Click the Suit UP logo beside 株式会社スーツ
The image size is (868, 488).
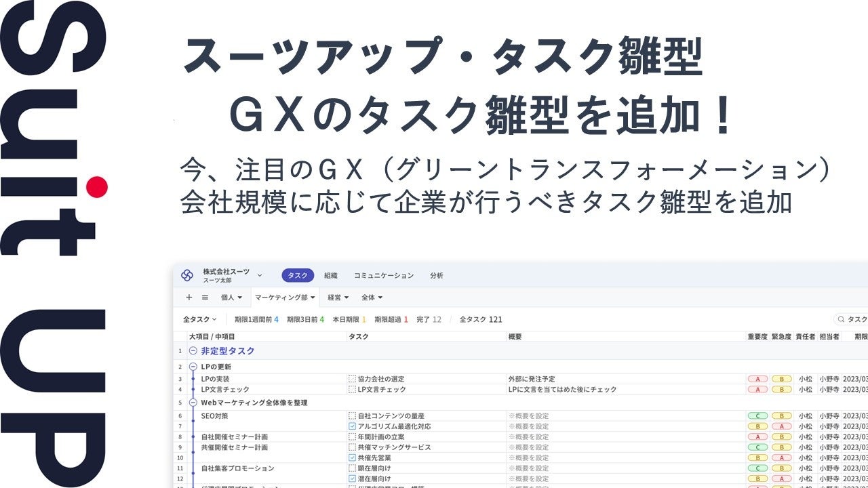[187, 275]
